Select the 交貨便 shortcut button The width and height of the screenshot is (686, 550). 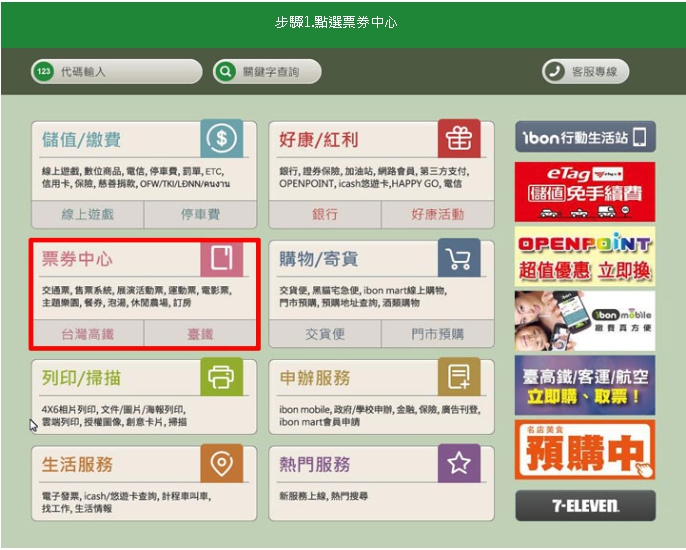[x=325, y=334]
